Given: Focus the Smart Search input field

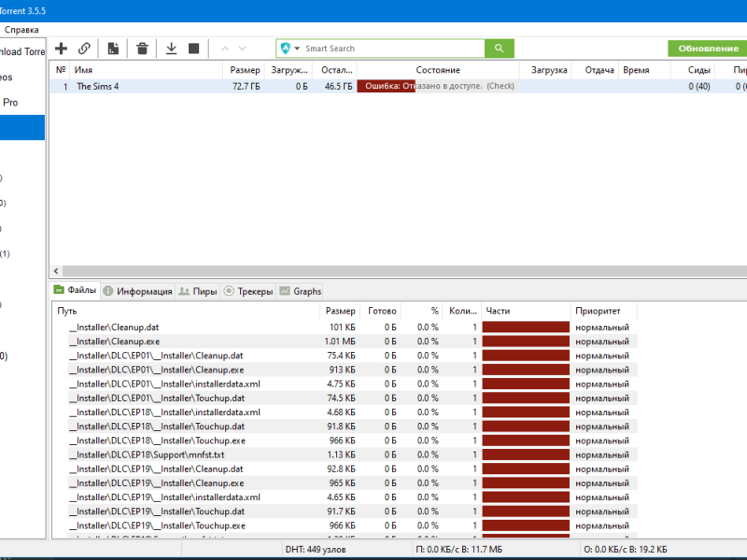Looking at the screenshot, I should coord(393,49).
